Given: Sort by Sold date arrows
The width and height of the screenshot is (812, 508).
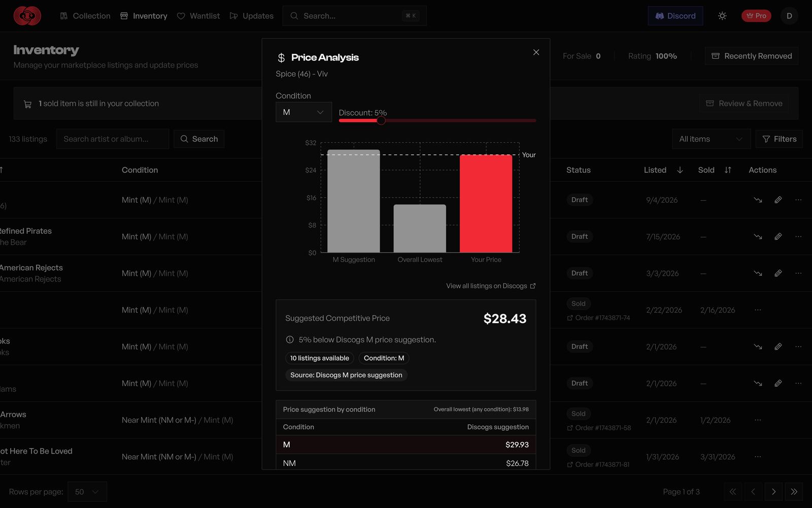Looking at the screenshot, I should click(x=728, y=170).
